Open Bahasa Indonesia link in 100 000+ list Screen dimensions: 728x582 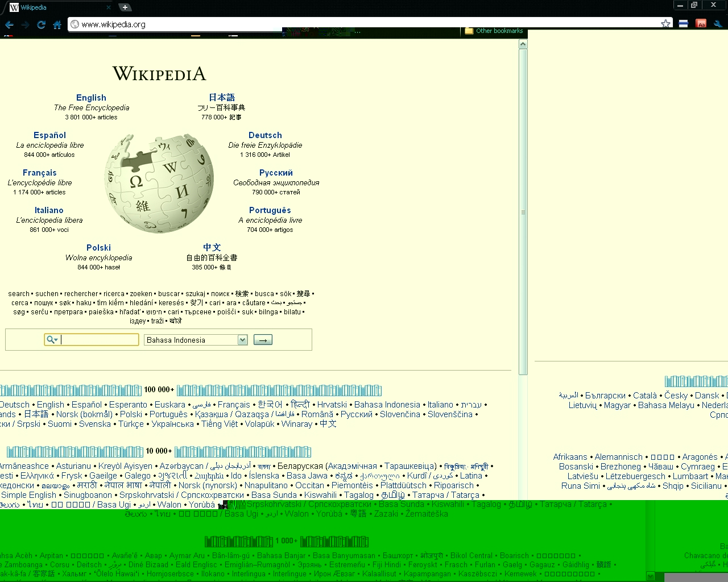(387, 405)
